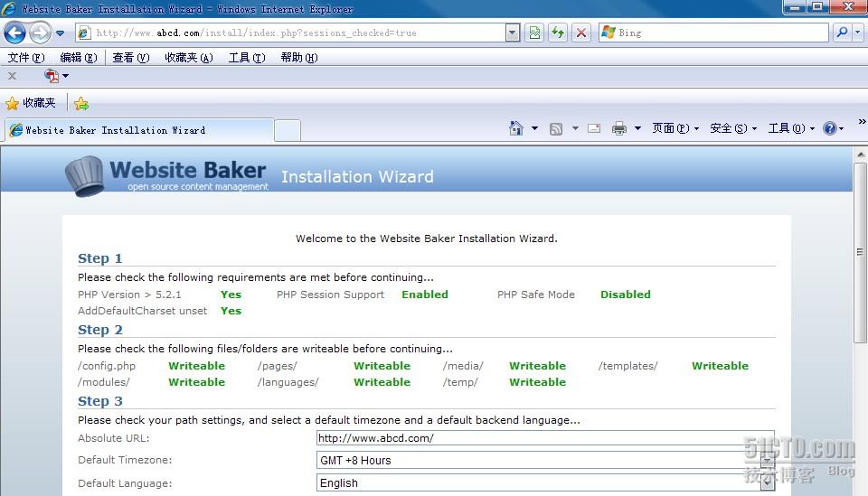Click the /languages/ label
The image size is (868, 496).
[x=288, y=382]
